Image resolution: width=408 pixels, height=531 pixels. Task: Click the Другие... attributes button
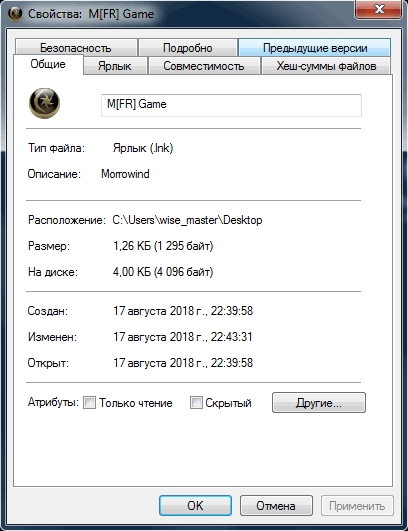(319, 403)
